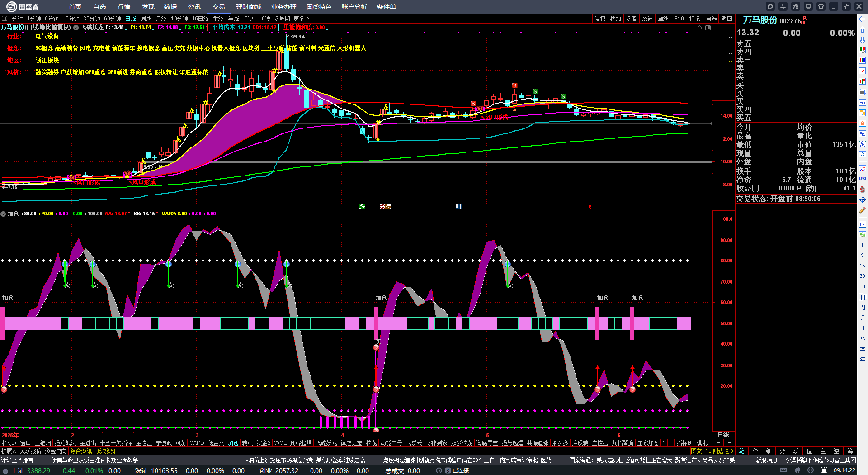Viewport: 868px width, 475px height.
Task: Click the F10 sidebar icon
Action: 863,103
